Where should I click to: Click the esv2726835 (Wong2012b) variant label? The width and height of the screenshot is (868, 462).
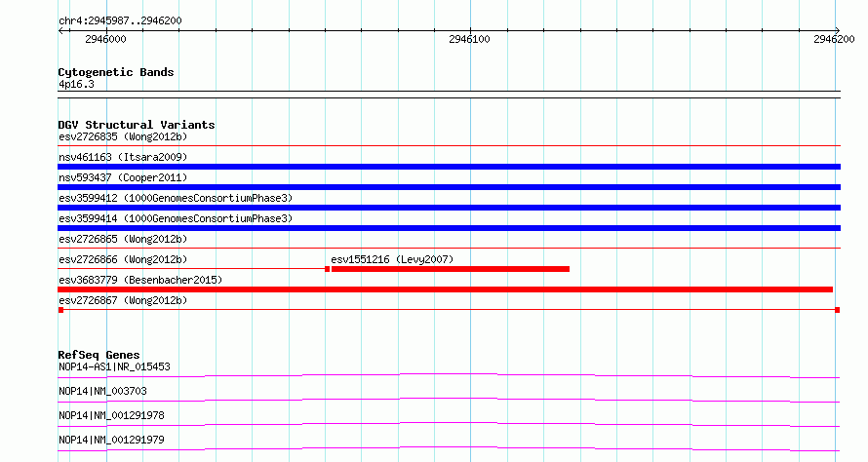(123, 136)
